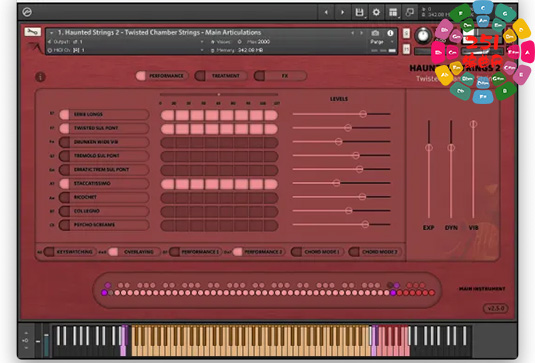Open the save floppy disk menu

pyautogui.click(x=359, y=12)
